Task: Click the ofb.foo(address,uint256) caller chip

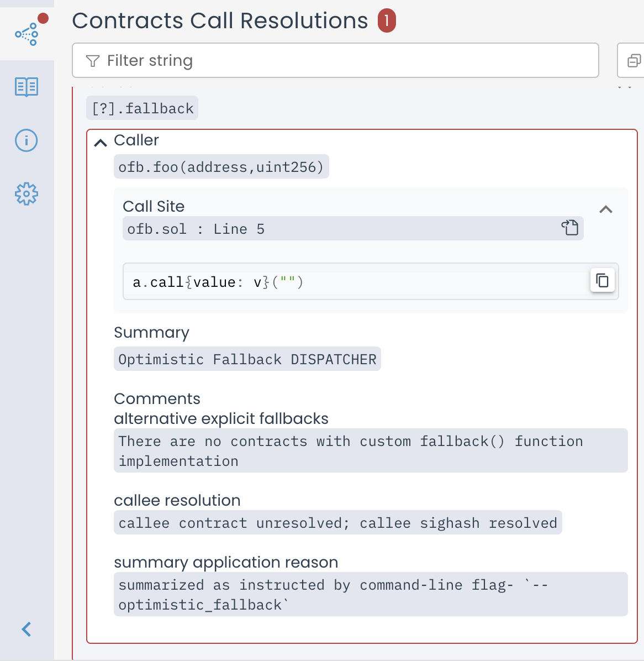Action: (x=221, y=167)
